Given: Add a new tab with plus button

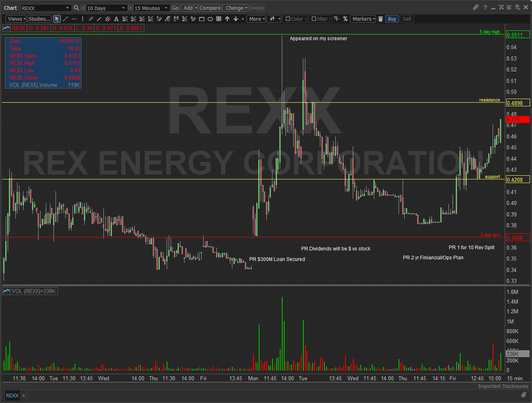Looking at the screenshot, I should pos(24,395).
